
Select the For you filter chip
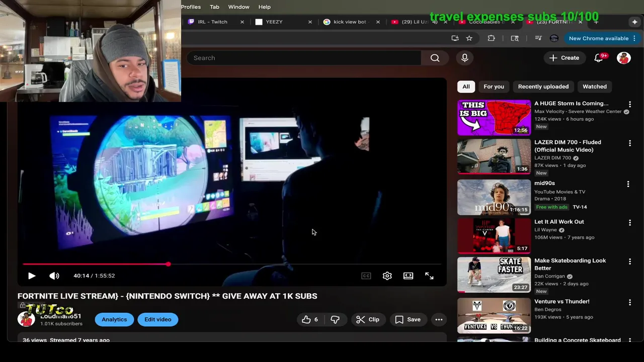pos(494,86)
